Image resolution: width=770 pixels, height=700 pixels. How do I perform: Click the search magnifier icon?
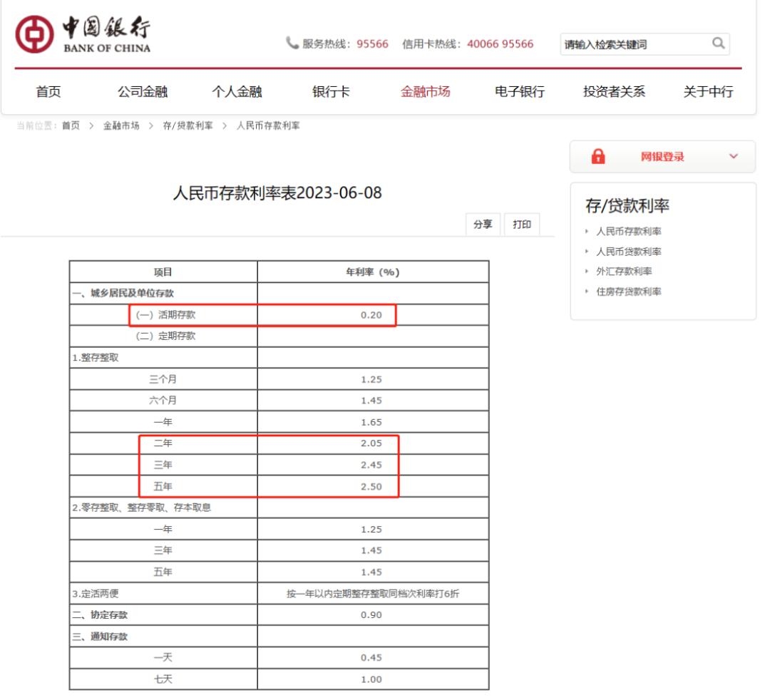[718, 43]
